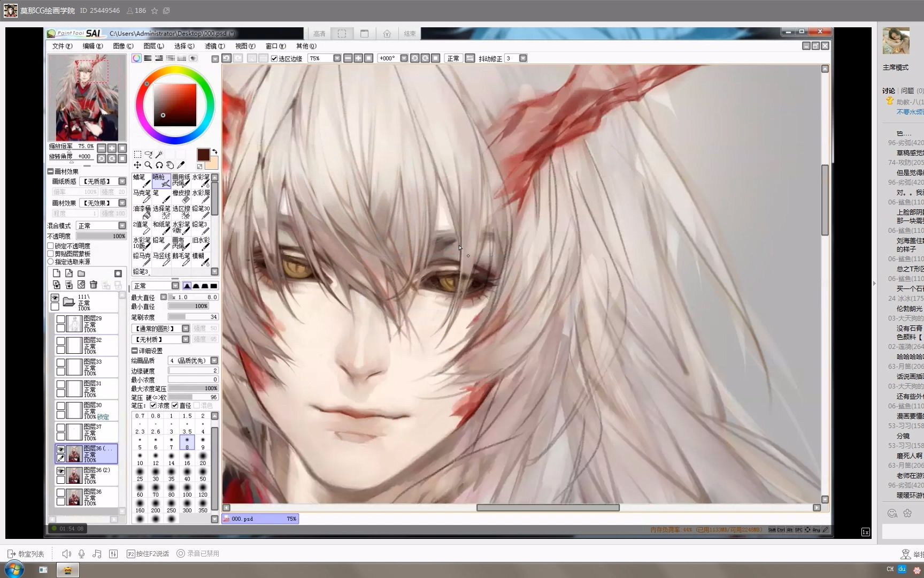Click the 教室列表 classroom list button

pos(26,554)
